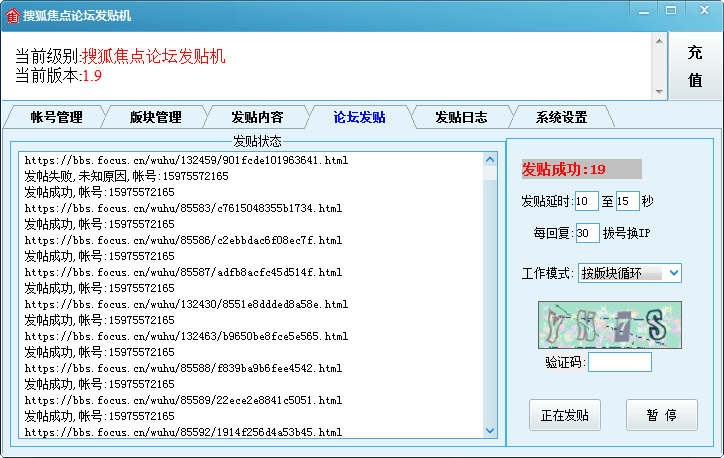View the 发贴日志 tab
Screen dimensions: 724x458
click(461, 117)
